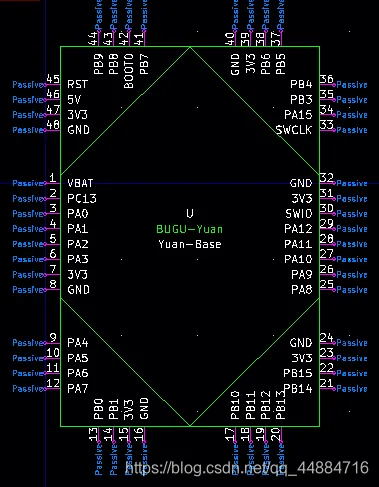Click the vertical PB1 pin label
Screen dimensions: 379x487
pyautogui.click(x=114, y=409)
